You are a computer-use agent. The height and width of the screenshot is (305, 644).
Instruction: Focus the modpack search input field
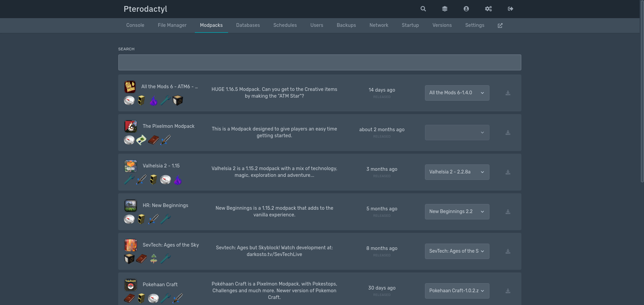[x=319, y=62]
